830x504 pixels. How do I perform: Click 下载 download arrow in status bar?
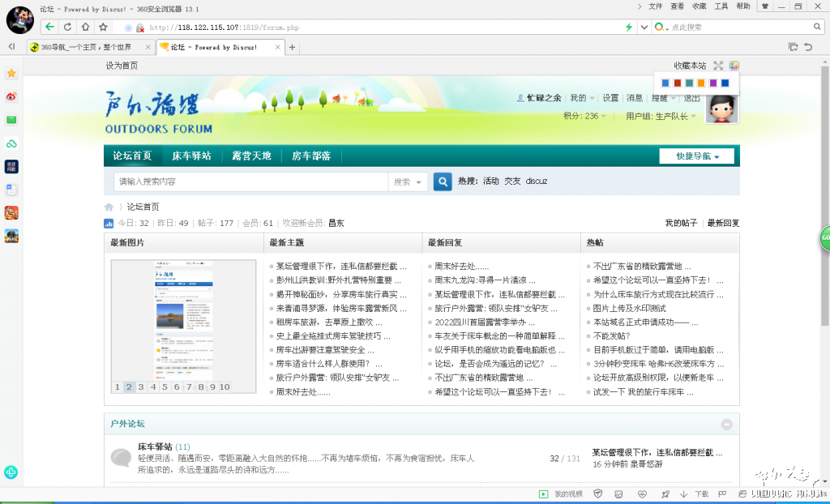[684, 494]
